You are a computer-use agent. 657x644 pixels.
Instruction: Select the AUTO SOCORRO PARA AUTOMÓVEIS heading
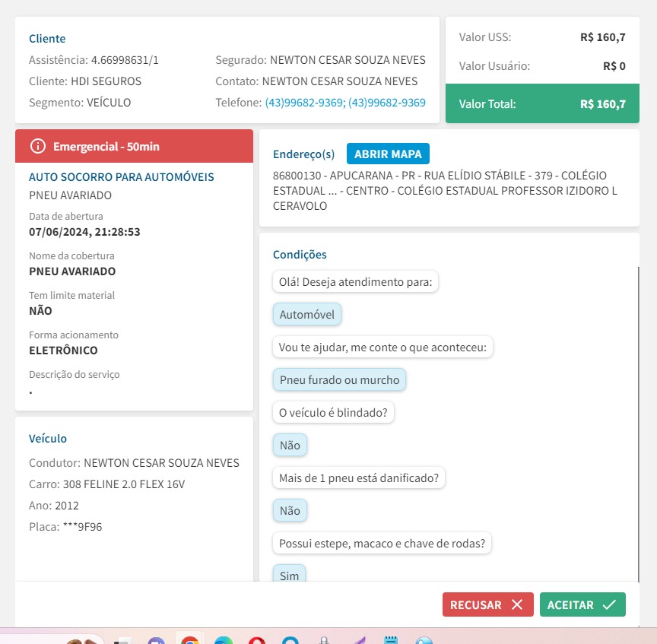[122, 177]
